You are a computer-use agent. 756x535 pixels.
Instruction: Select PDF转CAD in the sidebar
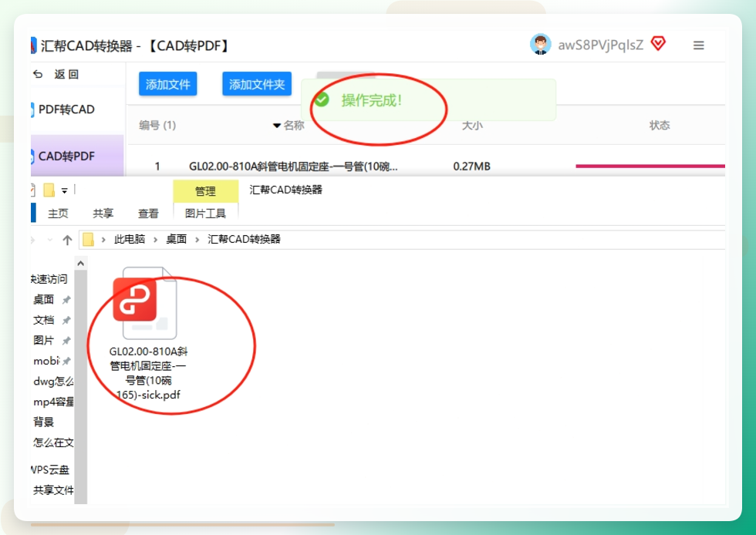[x=66, y=109]
